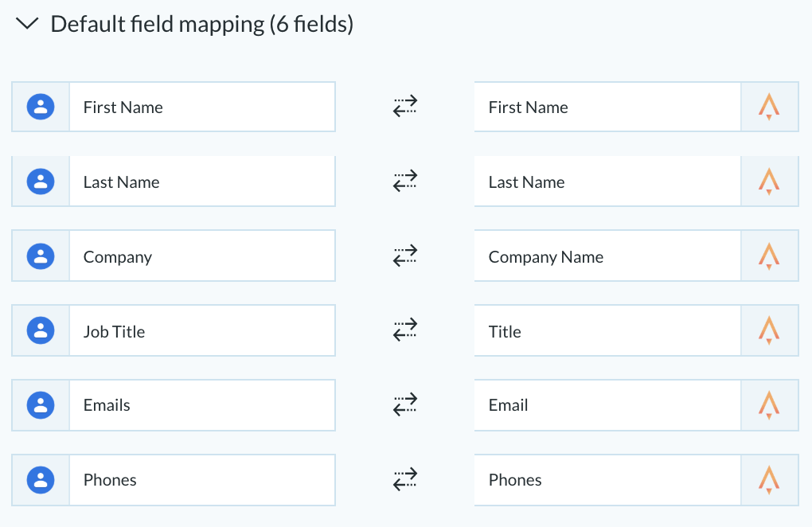This screenshot has width=812, height=527.
Task: Toggle sync direction for Emails mapping
Action: pyautogui.click(x=405, y=405)
